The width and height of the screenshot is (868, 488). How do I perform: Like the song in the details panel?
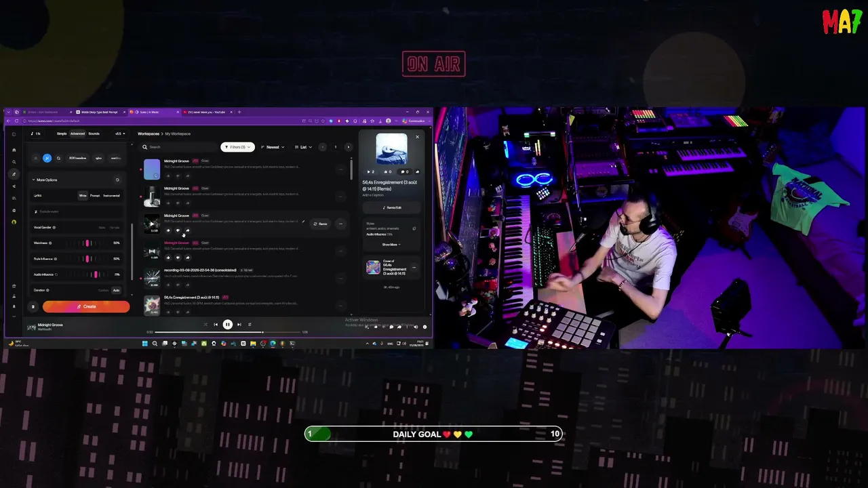tap(387, 171)
